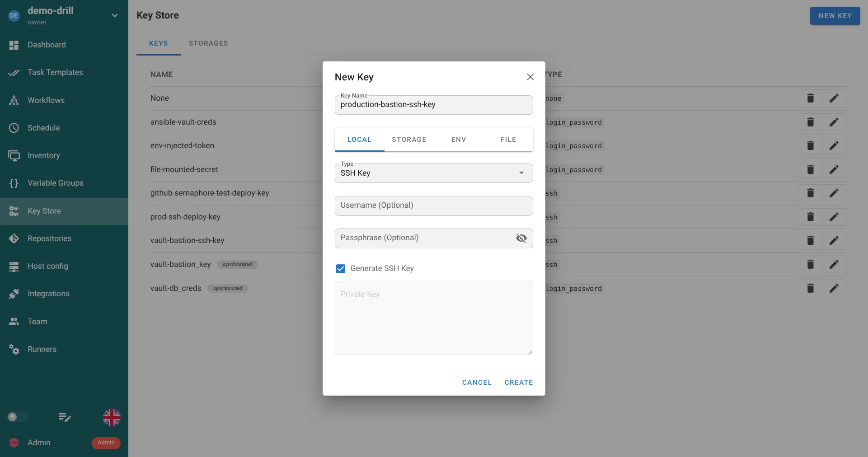868x457 pixels.
Task: Edit the prod-ssh-deploy-key entry
Action: pyautogui.click(x=834, y=217)
